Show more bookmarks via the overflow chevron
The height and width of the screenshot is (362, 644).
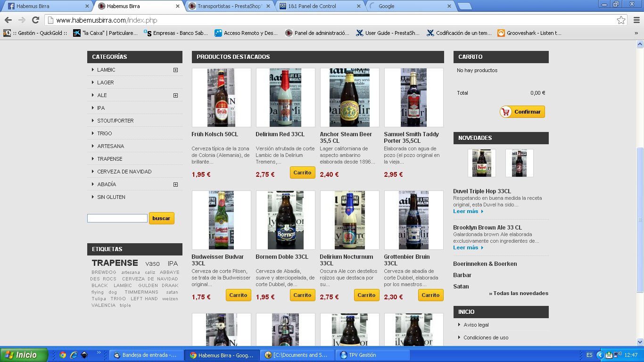(x=636, y=33)
